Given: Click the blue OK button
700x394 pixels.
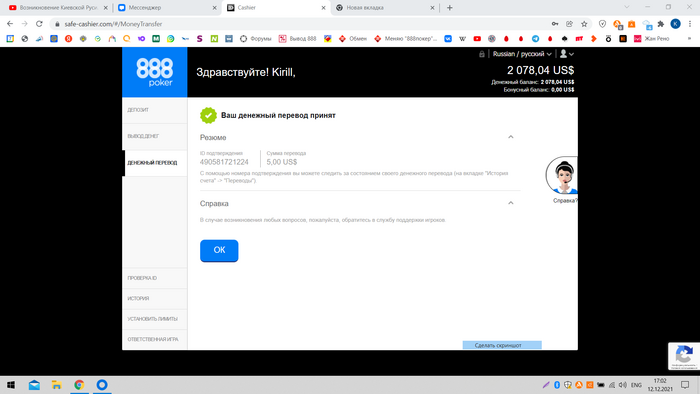Looking at the screenshot, I should pyautogui.click(x=219, y=250).
